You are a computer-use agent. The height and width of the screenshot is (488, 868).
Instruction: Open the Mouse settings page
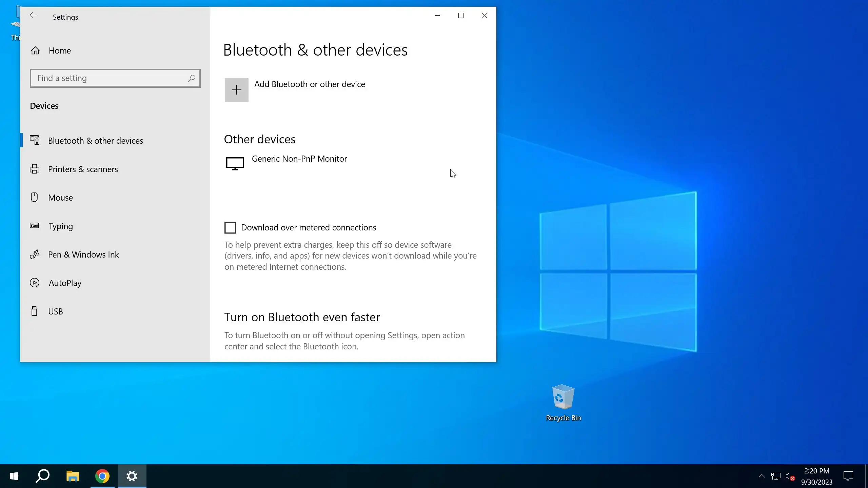(60, 198)
